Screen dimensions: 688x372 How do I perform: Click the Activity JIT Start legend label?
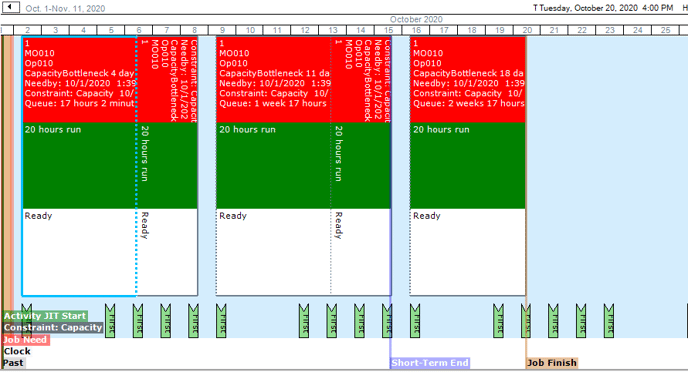(x=45, y=316)
